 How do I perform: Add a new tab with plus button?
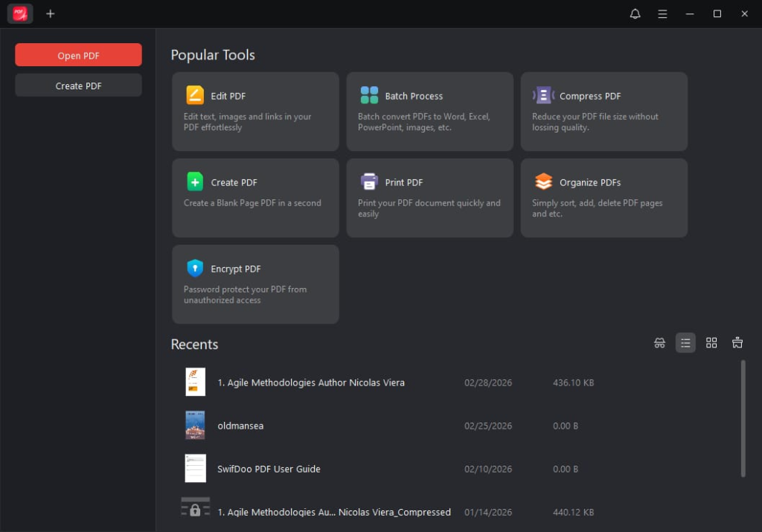tap(51, 13)
